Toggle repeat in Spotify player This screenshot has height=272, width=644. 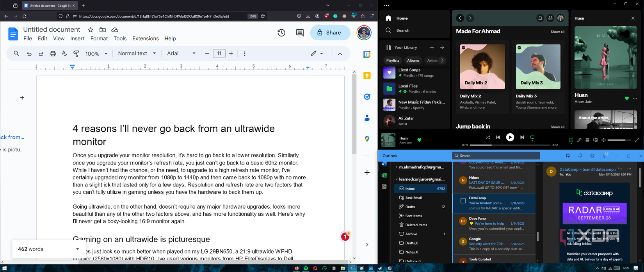coord(532,137)
